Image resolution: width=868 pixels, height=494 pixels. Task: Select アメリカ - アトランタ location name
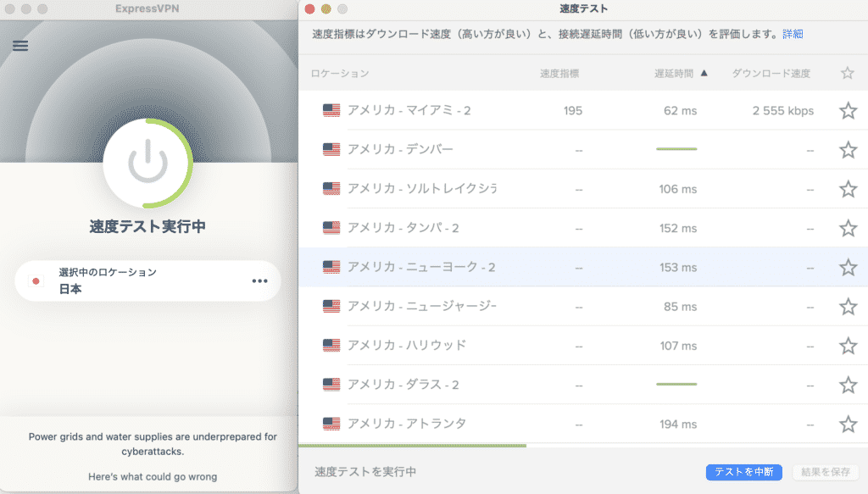(407, 424)
